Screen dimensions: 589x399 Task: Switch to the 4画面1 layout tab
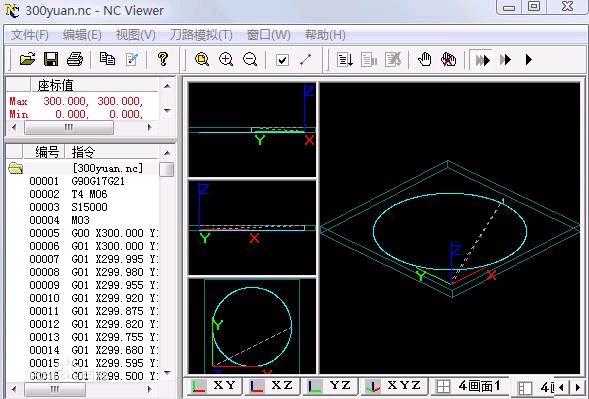click(x=469, y=386)
